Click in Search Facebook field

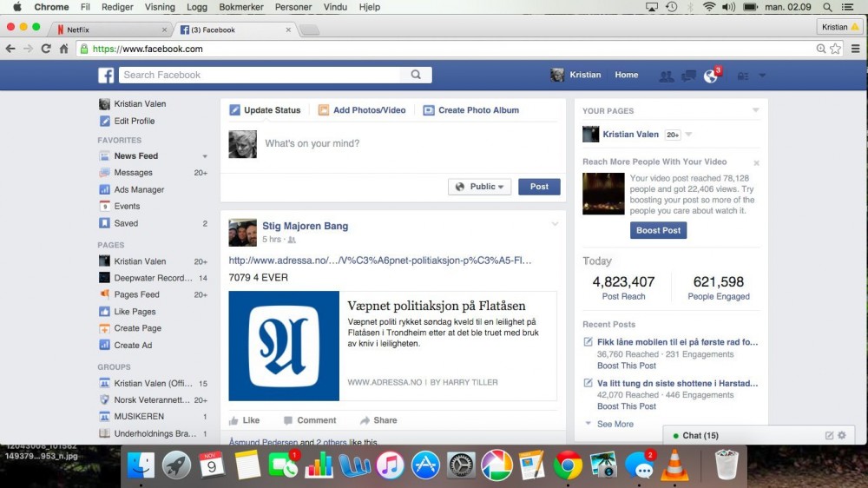click(260, 75)
